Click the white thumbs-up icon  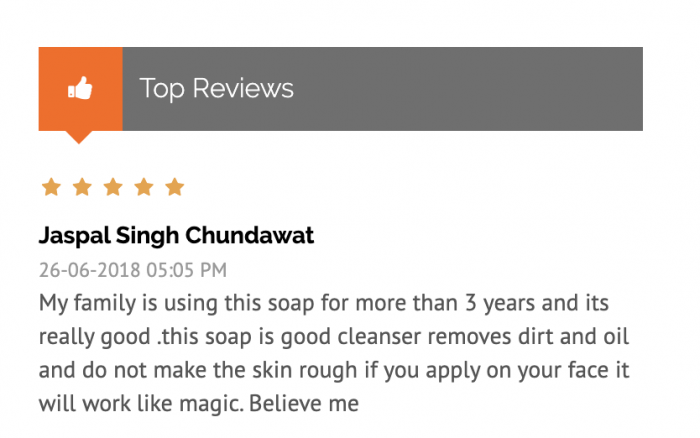(x=80, y=88)
